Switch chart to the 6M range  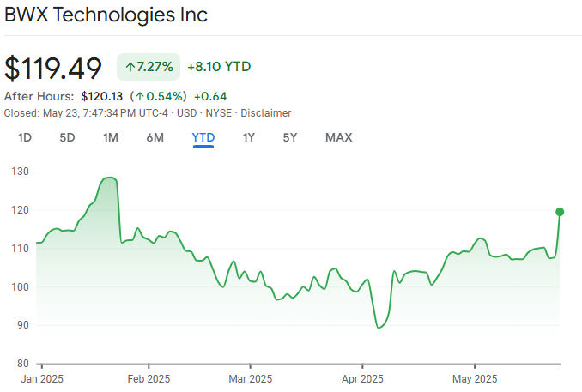coord(155,137)
